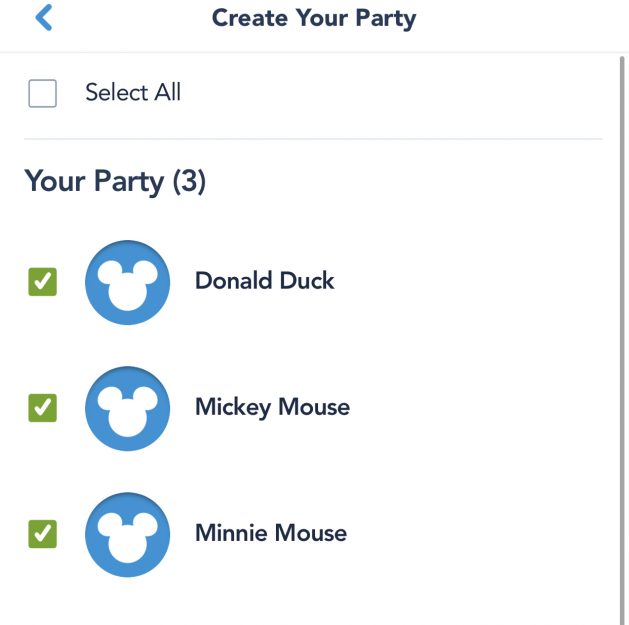This screenshot has height=625, width=629.
Task: Uncheck Donald Duck from the party
Action: pyautogui.click(x=43, y=282)
